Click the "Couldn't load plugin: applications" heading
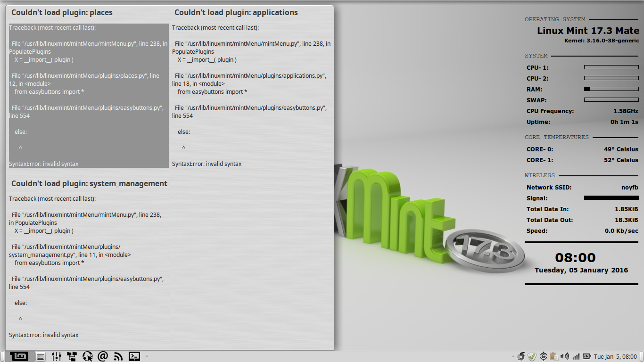Image resolution: width=644 pixels, height=362 pixels. [x=236, y=12]
